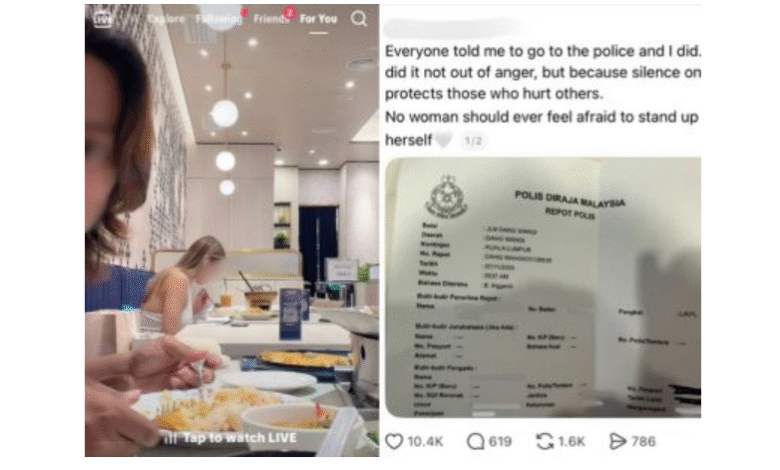Like the post using the heart icon
This screenshot has width=780, height=470.
coord(394,441)
